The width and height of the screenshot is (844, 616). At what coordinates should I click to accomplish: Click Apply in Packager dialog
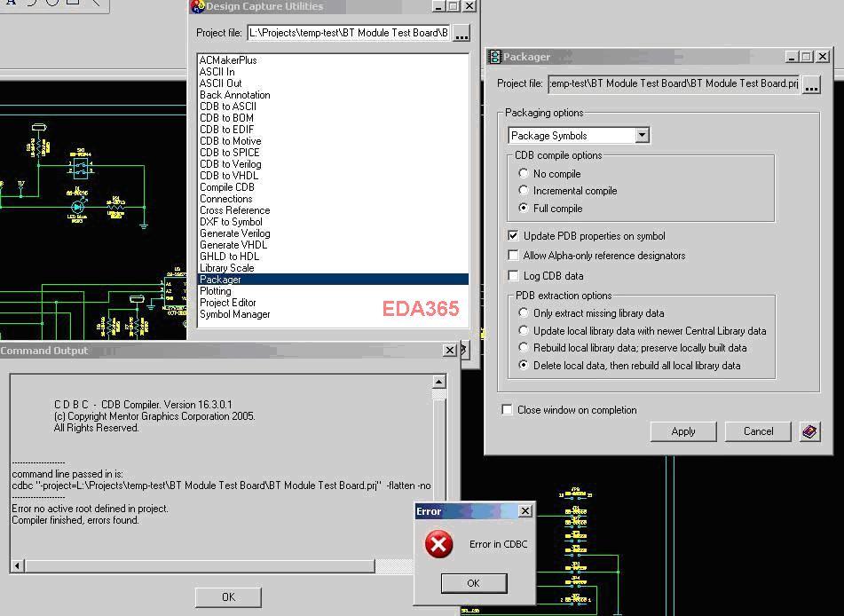tap(682, 431)
